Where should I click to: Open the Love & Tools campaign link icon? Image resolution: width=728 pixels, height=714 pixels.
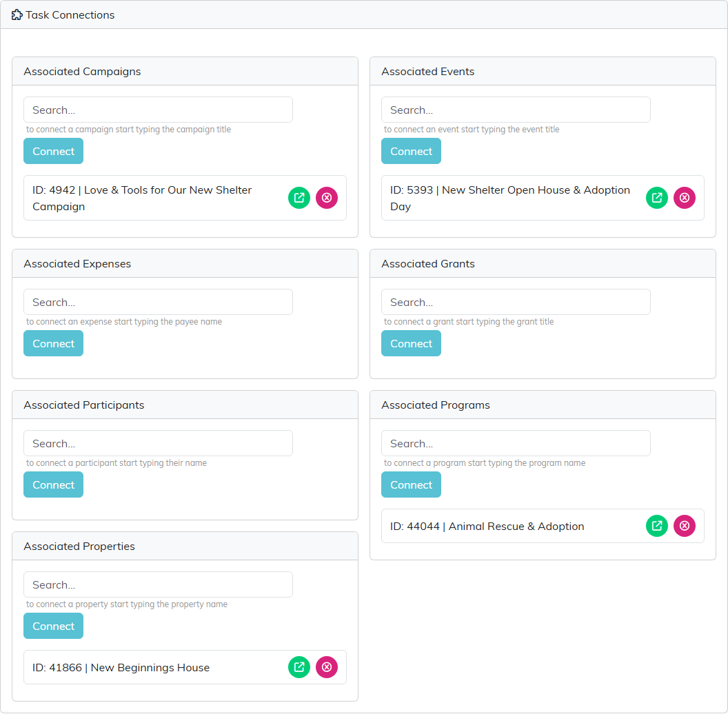point(299,198)
